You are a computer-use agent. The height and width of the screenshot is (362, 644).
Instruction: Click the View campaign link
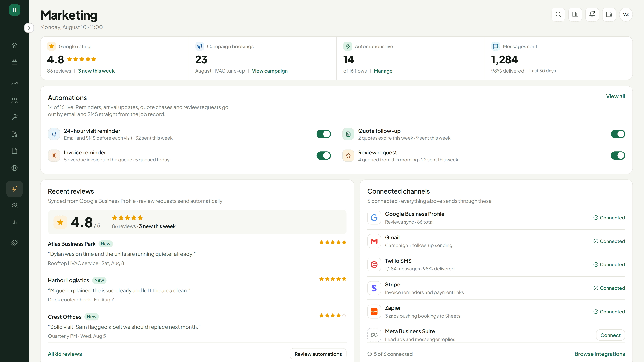click(x=269, y=71)
